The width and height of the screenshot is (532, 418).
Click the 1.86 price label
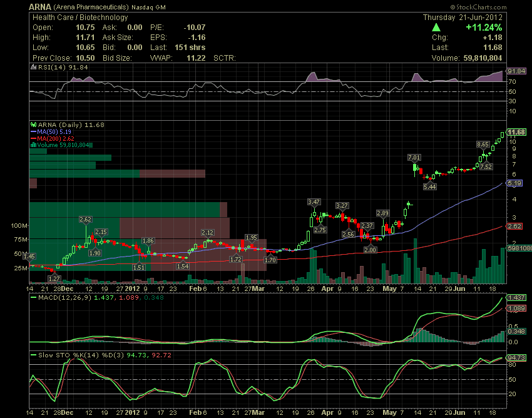[x=148, y=240]
